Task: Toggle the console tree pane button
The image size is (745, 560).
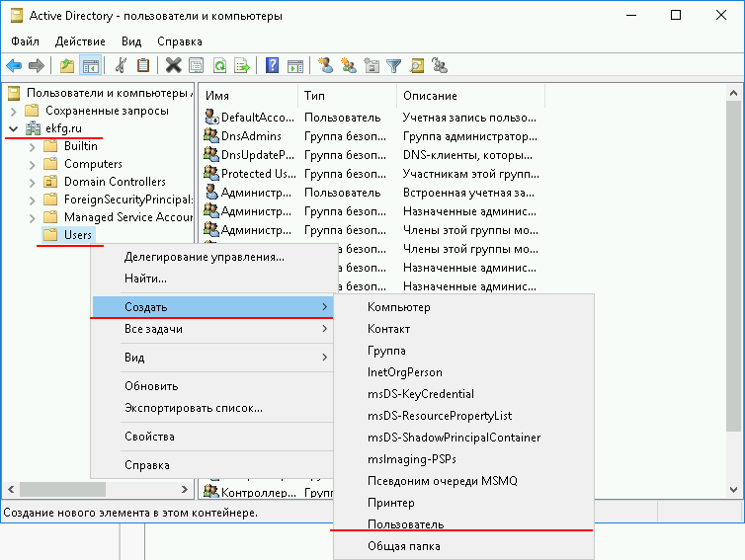Action: (x=90, y=65)
